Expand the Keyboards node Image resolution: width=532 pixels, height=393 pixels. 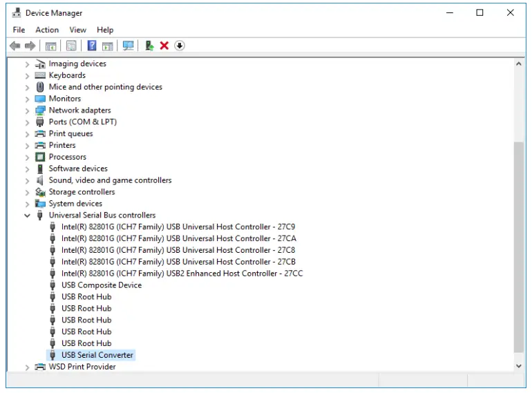27,75
